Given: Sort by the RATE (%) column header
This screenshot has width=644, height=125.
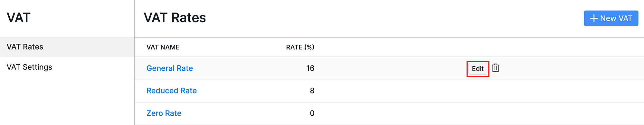Looking at the screenshot, I should click(x=300, y=47).
